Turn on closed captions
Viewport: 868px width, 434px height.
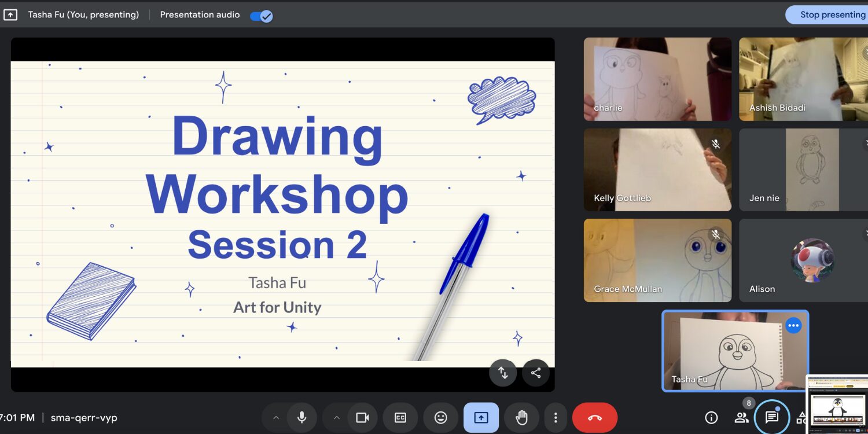(x=400, y=418)
